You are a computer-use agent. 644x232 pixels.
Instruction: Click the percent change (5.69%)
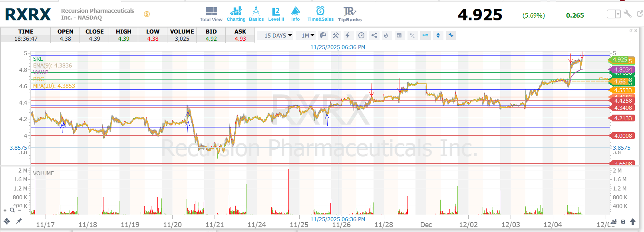(533, 15)
